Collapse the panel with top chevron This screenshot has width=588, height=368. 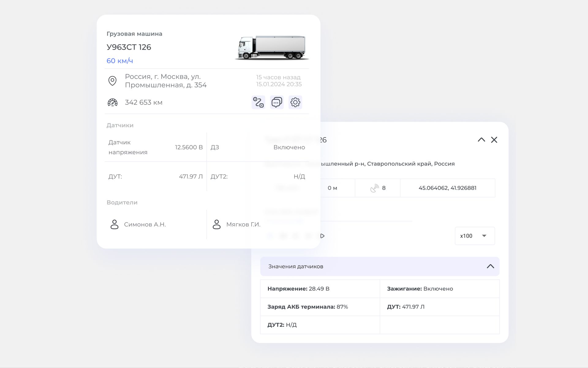(481, 140)
